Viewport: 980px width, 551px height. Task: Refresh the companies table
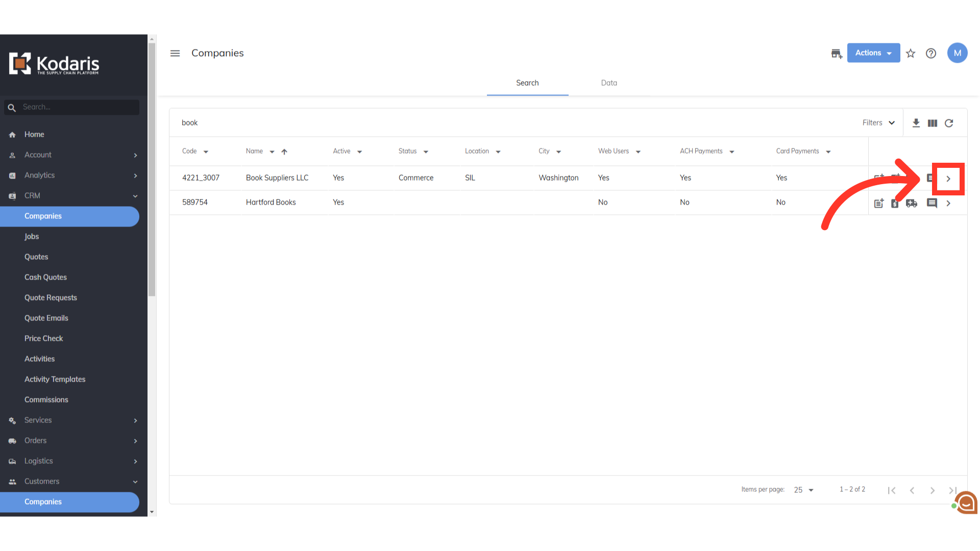point(949,123)
